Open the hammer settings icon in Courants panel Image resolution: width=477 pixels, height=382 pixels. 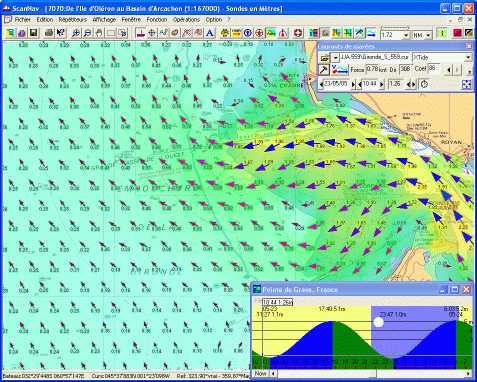coord(324,70)
